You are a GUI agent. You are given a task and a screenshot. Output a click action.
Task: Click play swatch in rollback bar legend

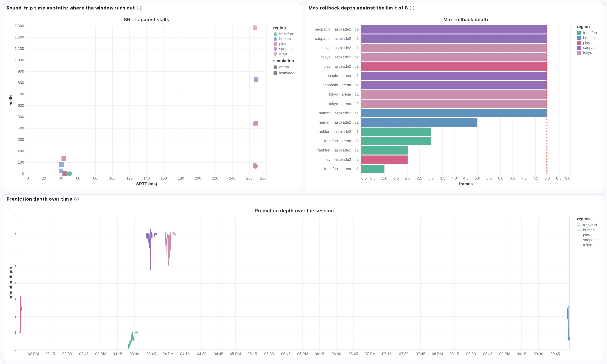579,43
